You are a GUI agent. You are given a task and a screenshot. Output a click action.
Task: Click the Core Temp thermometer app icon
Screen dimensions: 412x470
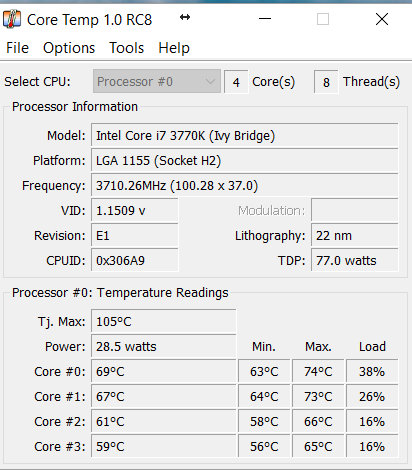pos(12,19)
